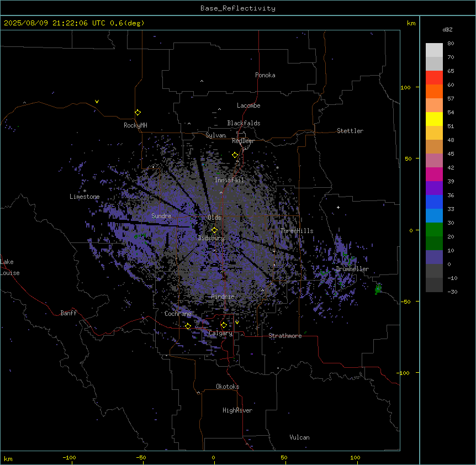Select the Vulcan label
The height and width of the screenshot is (465, 476).
300,437
